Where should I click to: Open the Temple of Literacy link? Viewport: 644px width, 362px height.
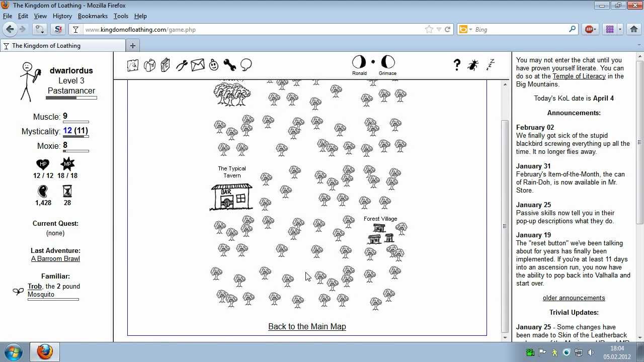579,76
